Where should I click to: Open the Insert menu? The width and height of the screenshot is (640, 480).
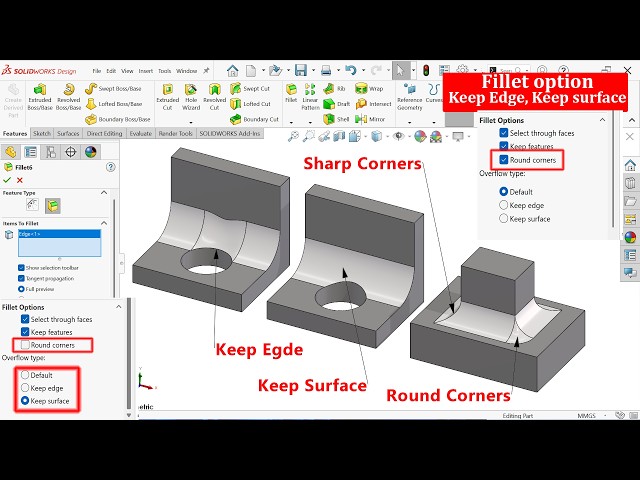[x=146, y=71]
